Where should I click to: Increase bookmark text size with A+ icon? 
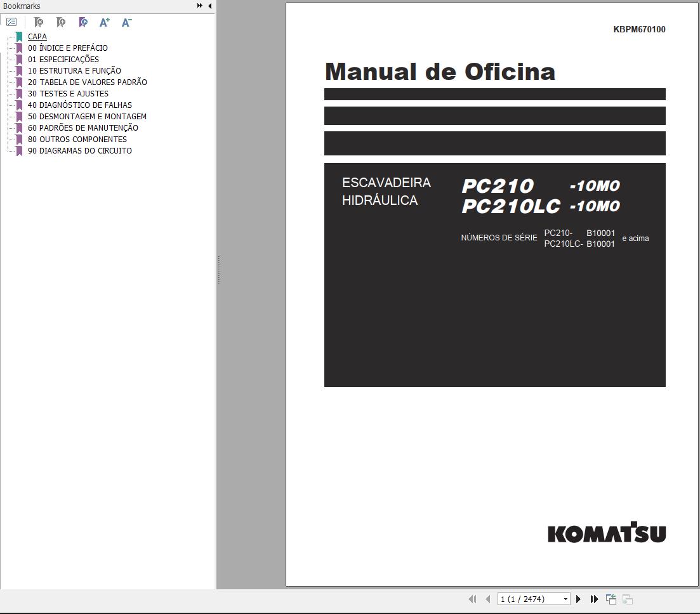105,22
